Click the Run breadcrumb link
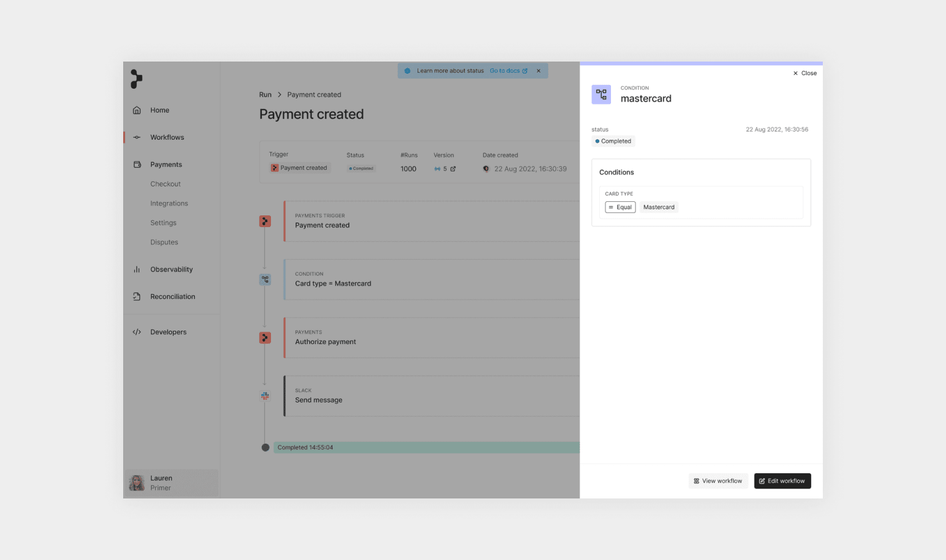This screenshot has width=946, height=560. coord(265,95)
